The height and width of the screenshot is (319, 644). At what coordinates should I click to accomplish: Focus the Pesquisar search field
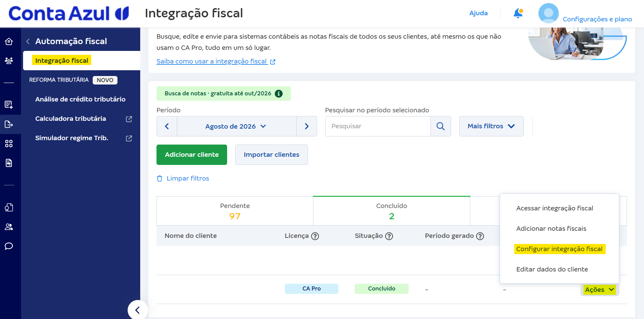(x=378, y=126)
